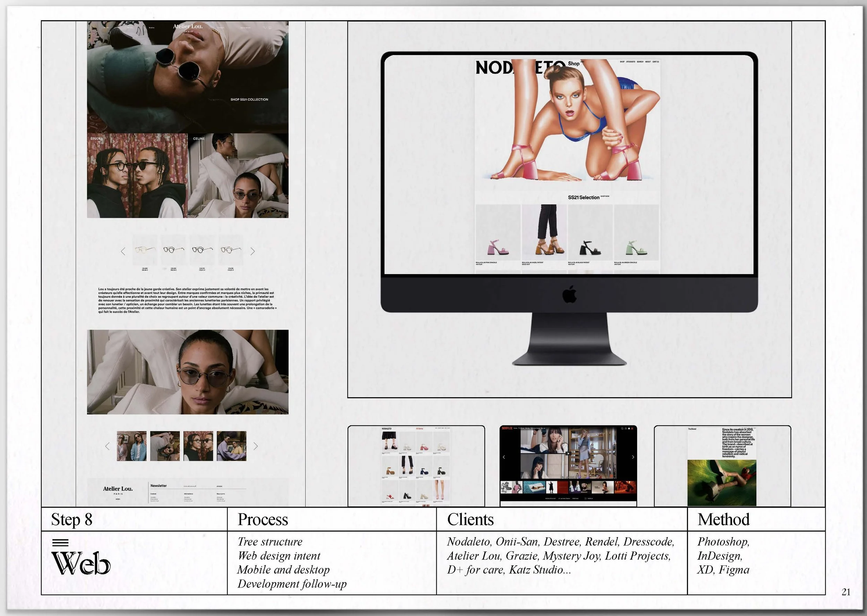Go back in lower photo gallery carousel
867x616 pixels.
point(108,446)
